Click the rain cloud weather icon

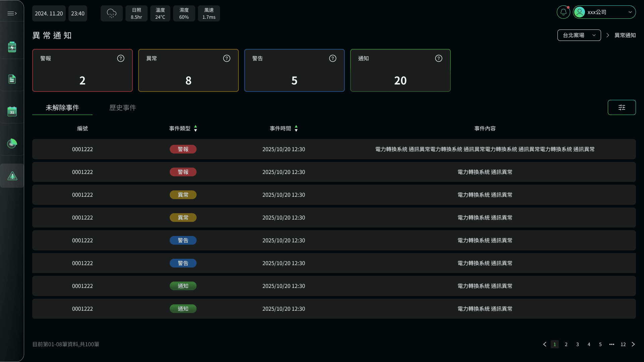click(x=111, y=13)
